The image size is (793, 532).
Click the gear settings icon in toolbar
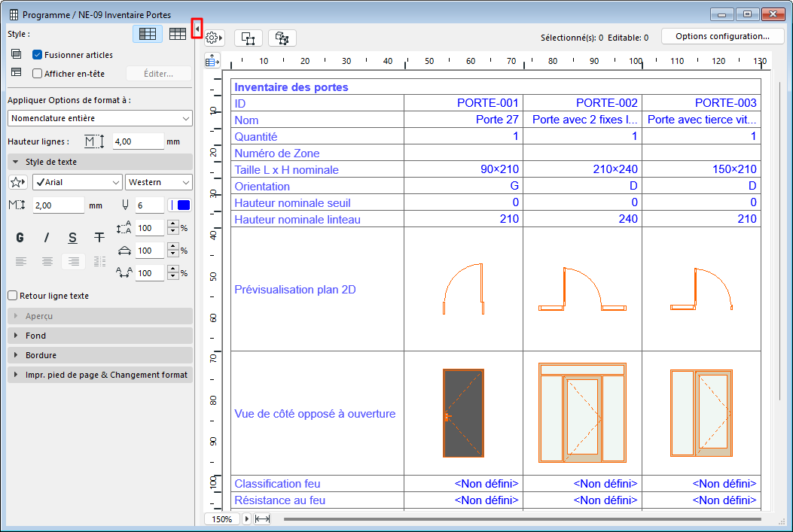(x=214, y=38)
